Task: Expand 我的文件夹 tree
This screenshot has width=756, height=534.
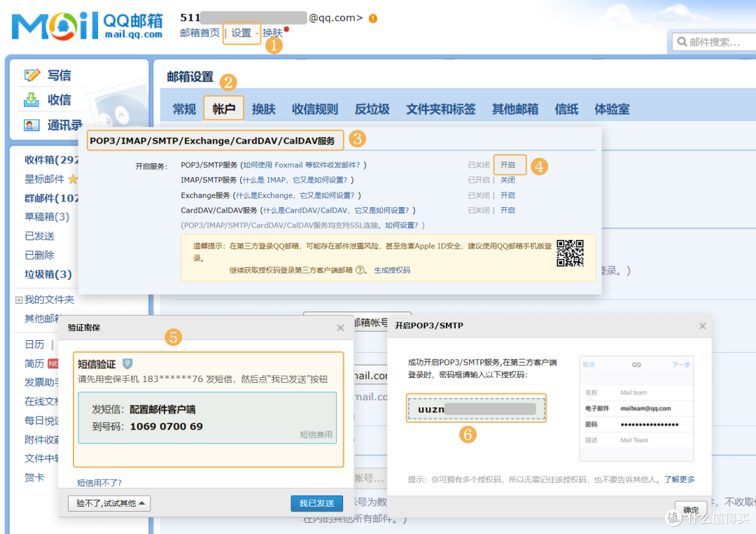Action: coord(19,300)
